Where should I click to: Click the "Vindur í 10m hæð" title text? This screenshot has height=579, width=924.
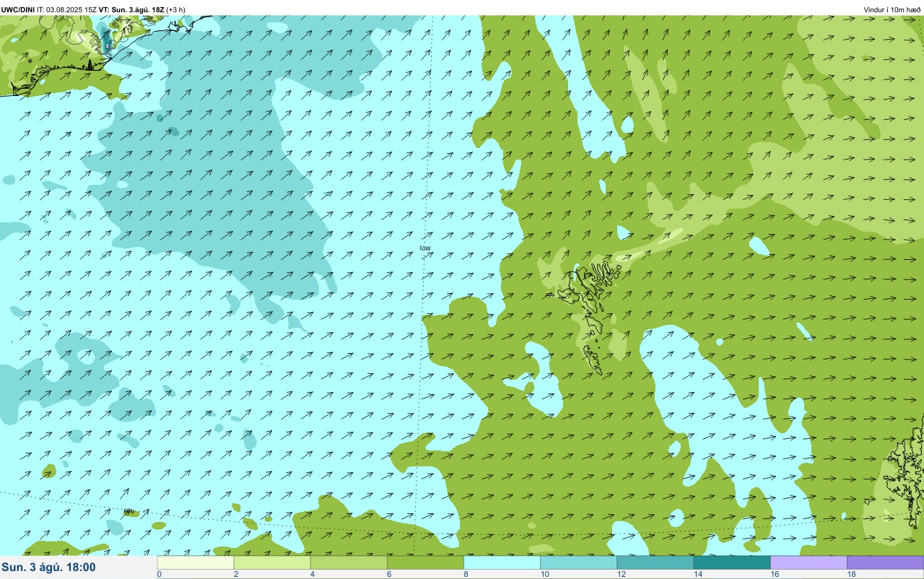click(x=892, y=9)
